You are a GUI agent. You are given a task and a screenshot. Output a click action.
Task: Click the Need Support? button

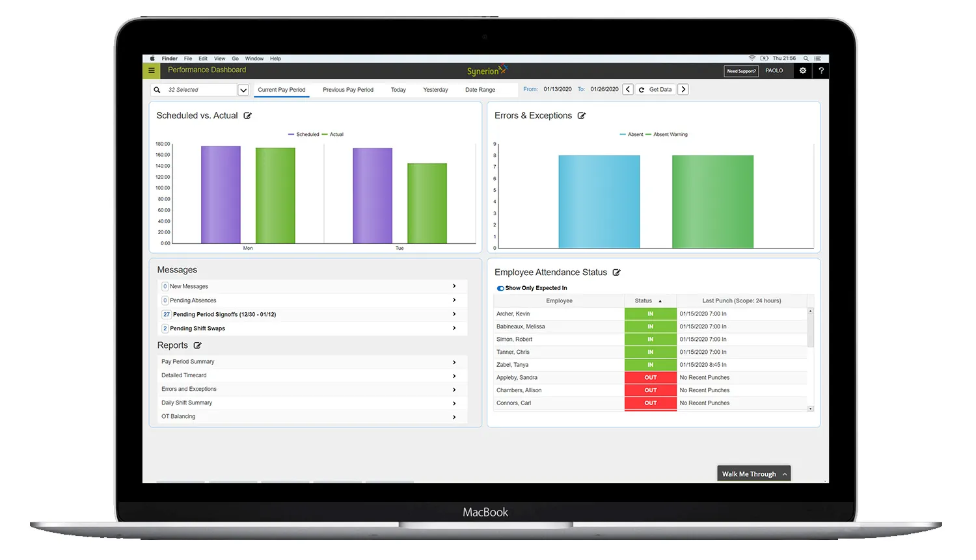point(742,71)
